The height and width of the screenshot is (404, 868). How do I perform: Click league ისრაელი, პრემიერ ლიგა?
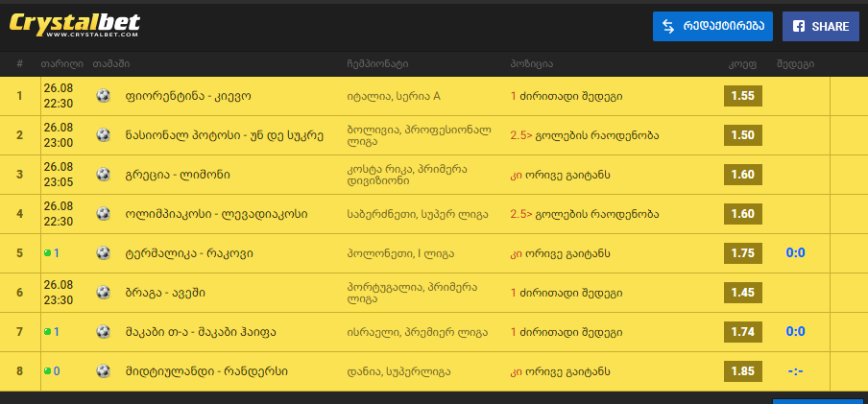click(x=417, y=332)
